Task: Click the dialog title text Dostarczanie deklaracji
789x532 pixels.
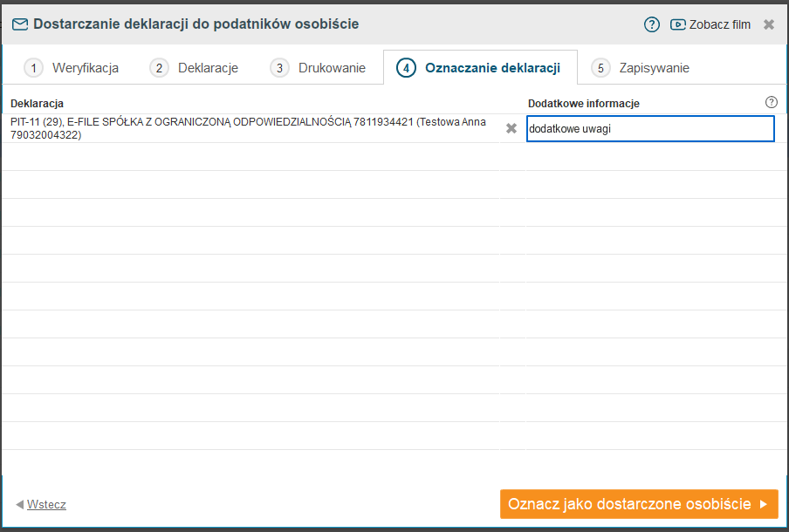Action: [x=196, y=24]
